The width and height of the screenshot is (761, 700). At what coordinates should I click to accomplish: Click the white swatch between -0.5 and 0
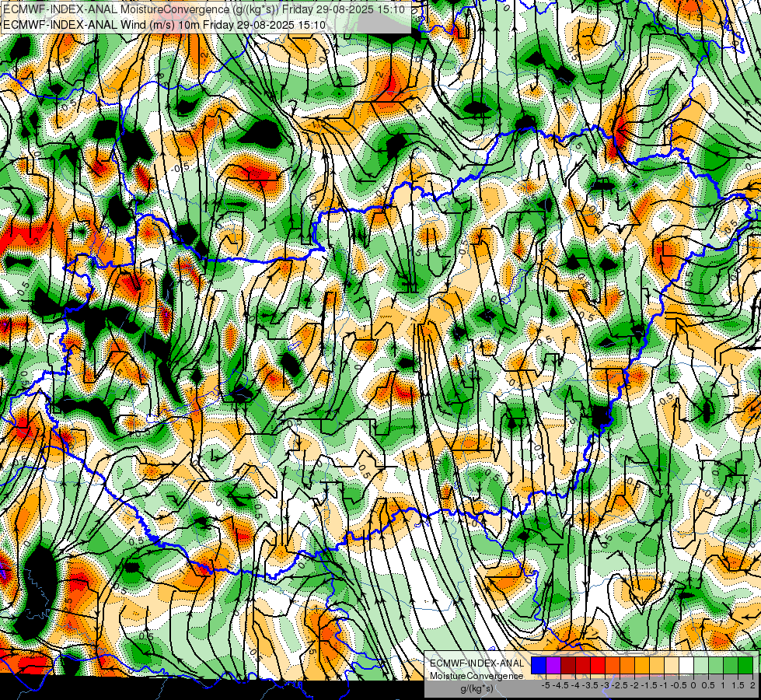(686, 666)
